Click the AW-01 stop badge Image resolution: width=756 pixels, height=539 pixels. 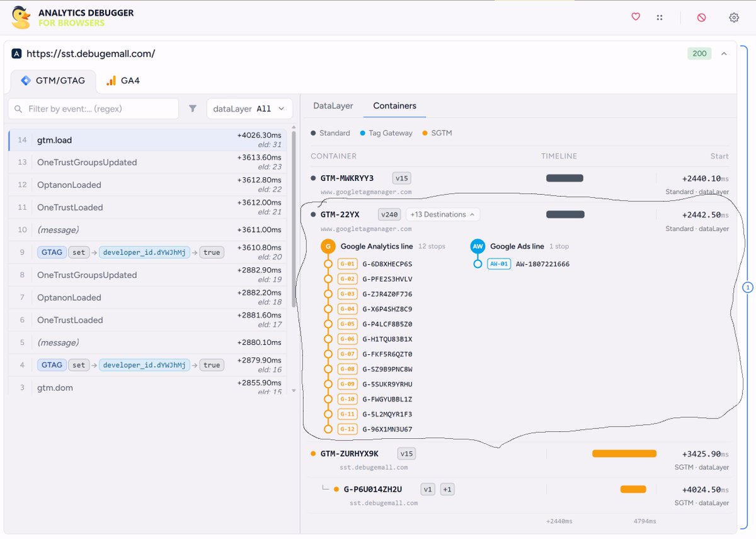498,264
